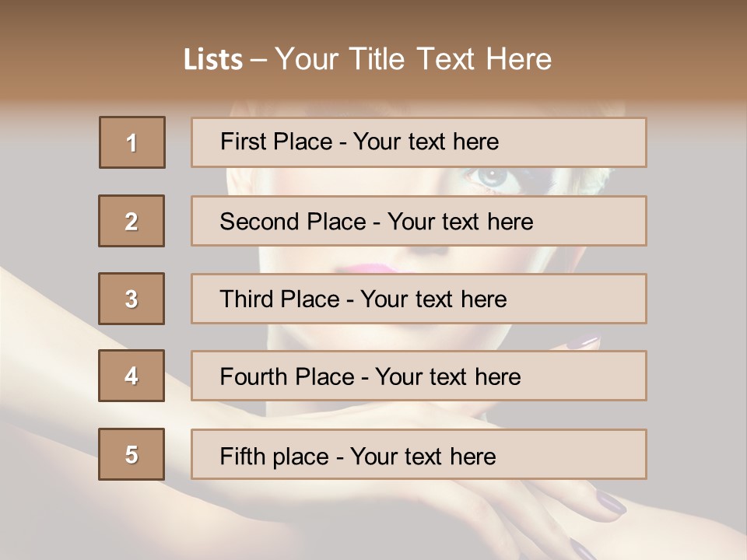Image resolution: width=747 pixels, height=560 pixels.
Task: Click the Your Title Text Here heading
Action: coord(413,59)
